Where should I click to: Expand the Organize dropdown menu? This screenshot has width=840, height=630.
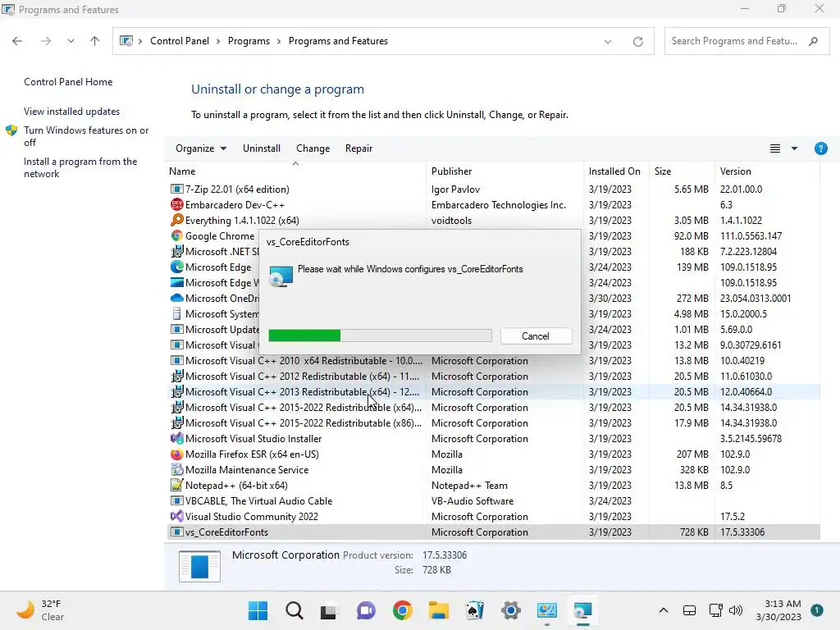(201, 148)
